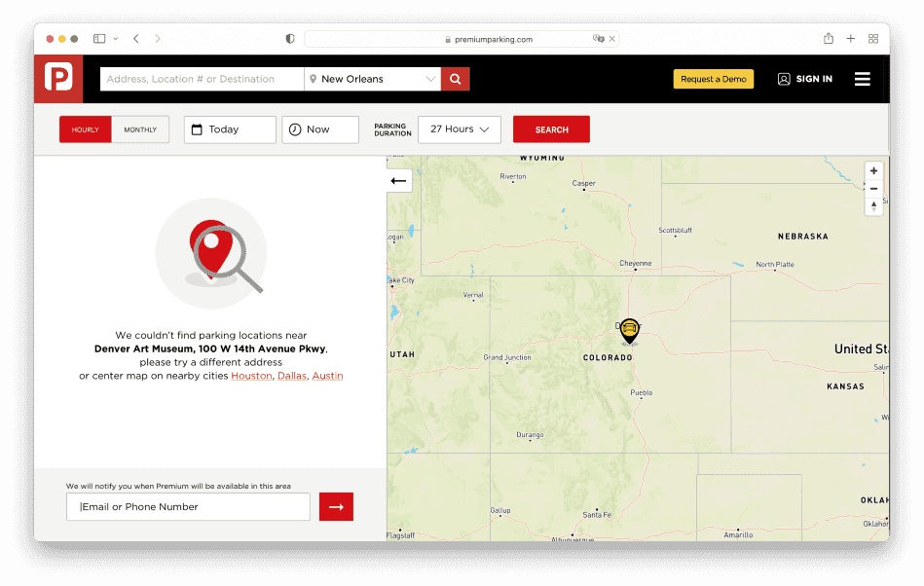Expand the 27 Hours duration dropdown

pyautogui.click(x=459, y=129)
